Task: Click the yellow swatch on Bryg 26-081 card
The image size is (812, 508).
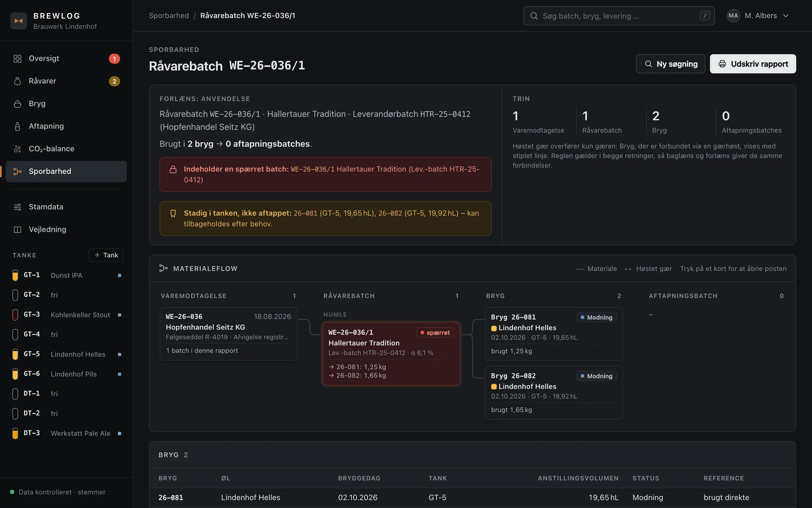Action: click(494, 328)
